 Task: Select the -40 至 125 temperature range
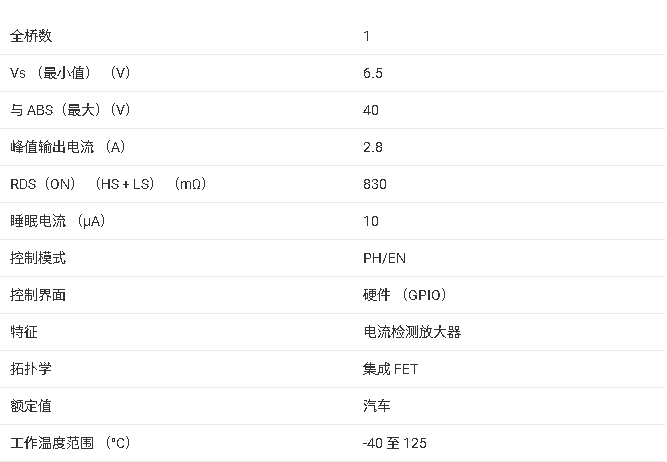click(395, 443)
